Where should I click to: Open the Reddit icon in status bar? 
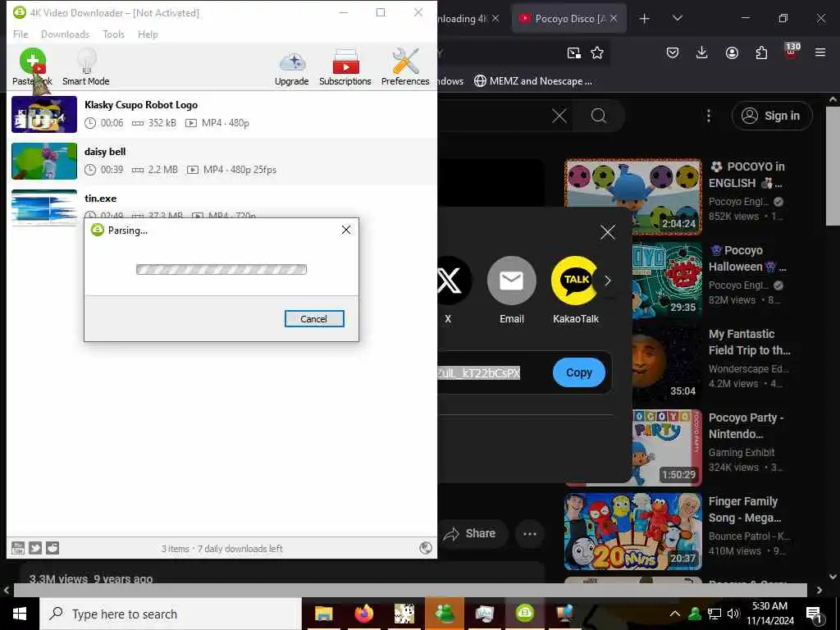pyautogui.click(x=52, y=547)
